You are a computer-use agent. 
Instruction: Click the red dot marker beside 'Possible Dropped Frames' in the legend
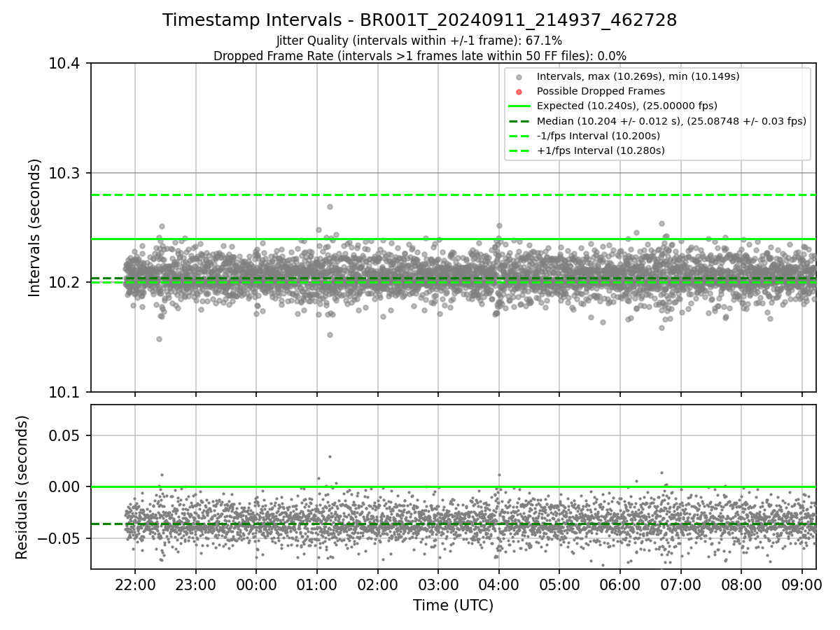519,91
